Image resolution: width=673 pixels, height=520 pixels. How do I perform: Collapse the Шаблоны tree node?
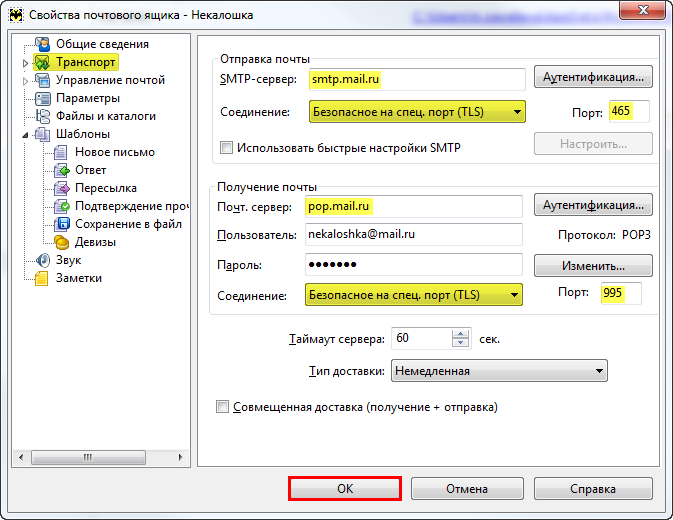point(25,135)
